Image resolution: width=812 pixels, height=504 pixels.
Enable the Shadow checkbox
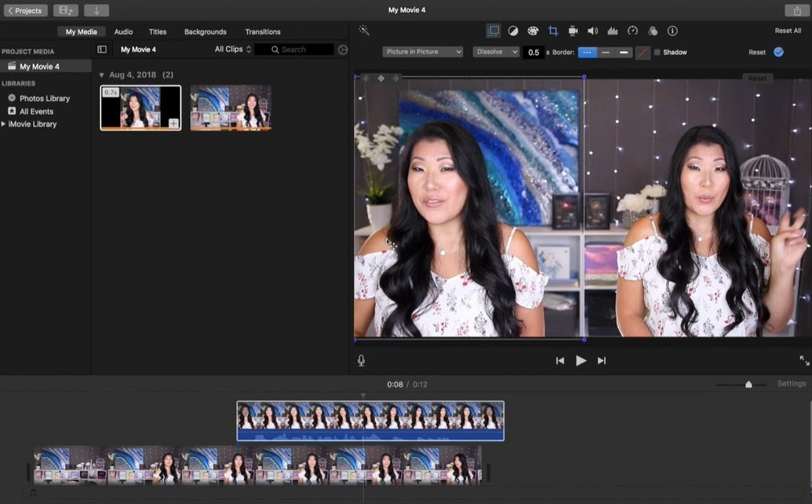657,53
